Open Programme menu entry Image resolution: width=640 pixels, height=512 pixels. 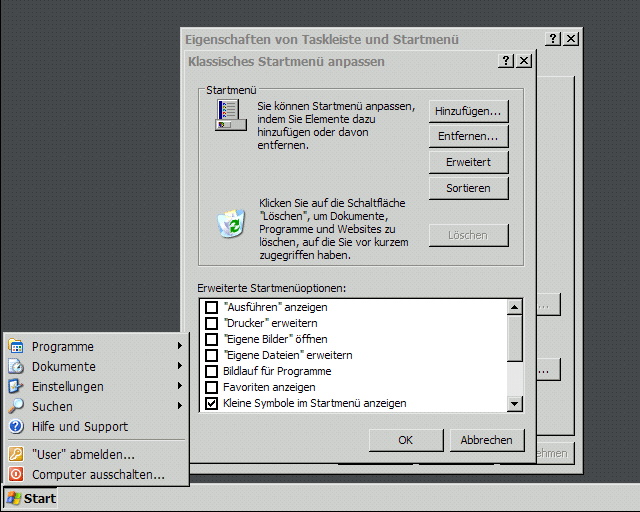pos(96,346)
